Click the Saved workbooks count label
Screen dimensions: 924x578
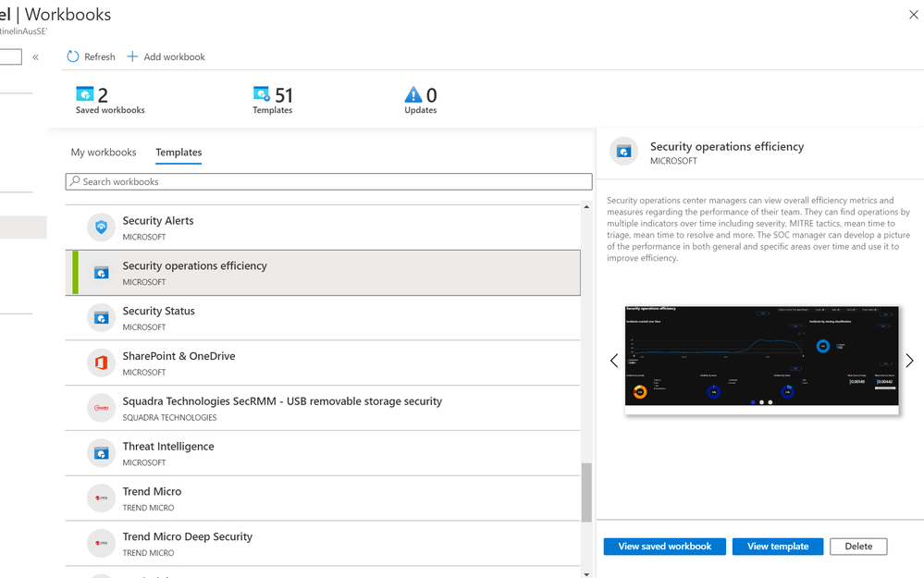pyautogui.click(x=110, y=110)
